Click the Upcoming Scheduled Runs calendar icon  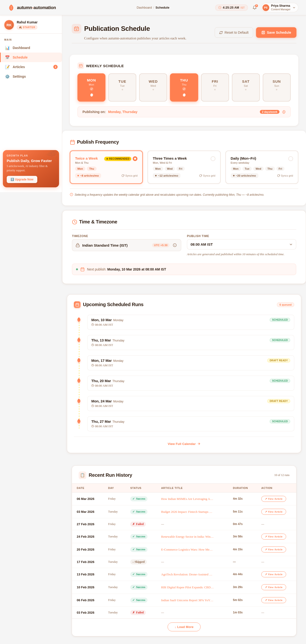coord(77,304)
